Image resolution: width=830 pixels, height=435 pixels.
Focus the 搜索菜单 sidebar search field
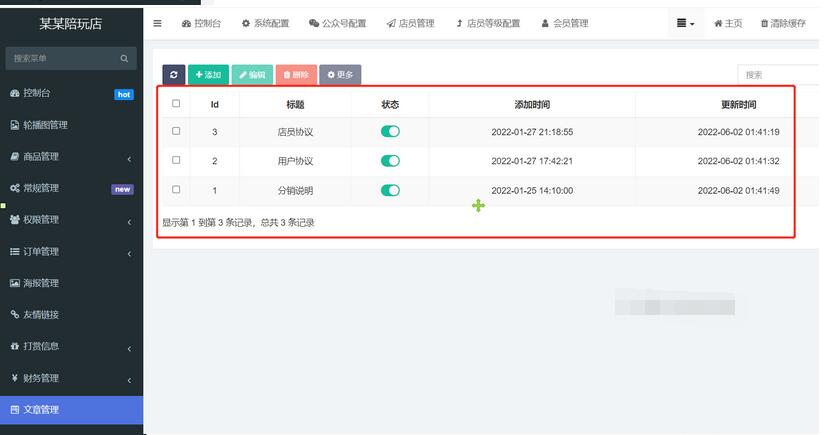pyautogui.click(x=71, y=58)
